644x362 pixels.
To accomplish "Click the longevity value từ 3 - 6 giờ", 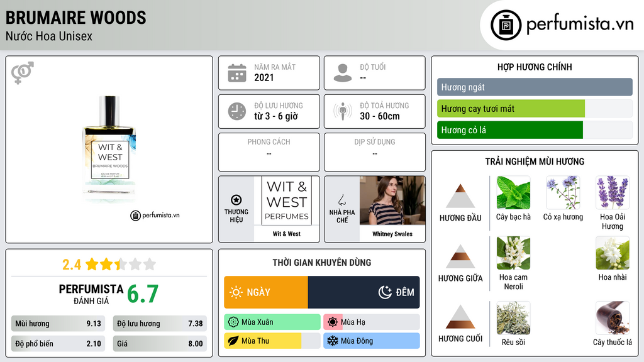I will pyautogui.click(x=276, y=116).
